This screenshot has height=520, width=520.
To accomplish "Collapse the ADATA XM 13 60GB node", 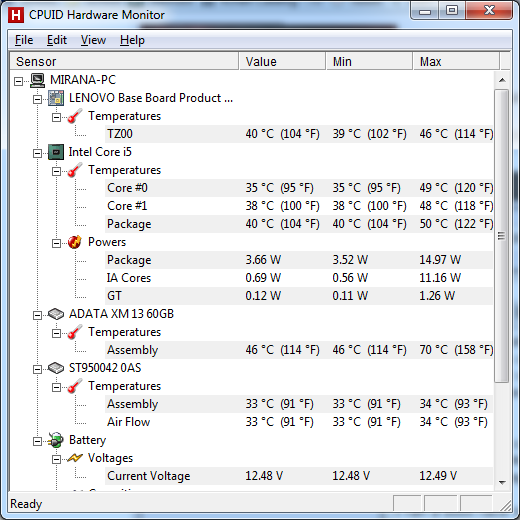I will [x=37, y=315].
